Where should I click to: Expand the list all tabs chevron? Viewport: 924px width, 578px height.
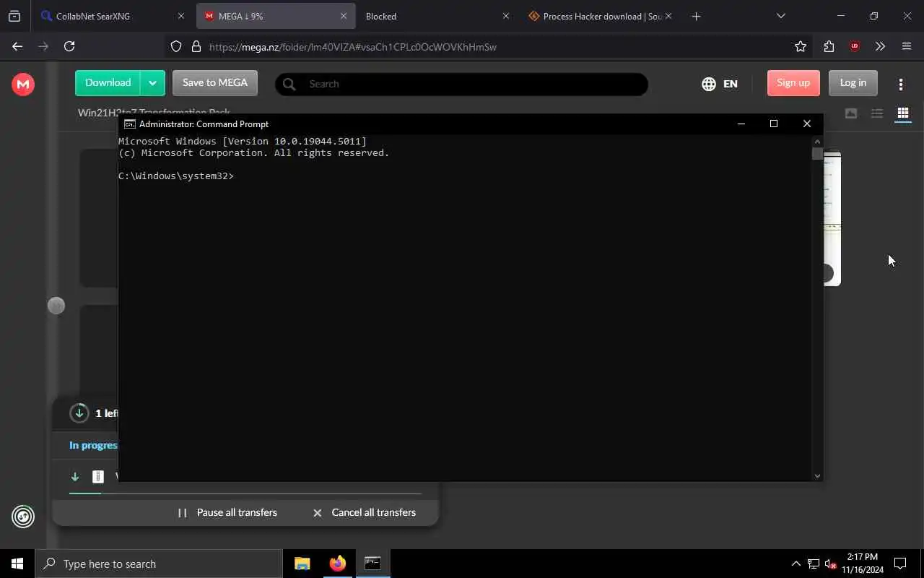click(781, 16)
